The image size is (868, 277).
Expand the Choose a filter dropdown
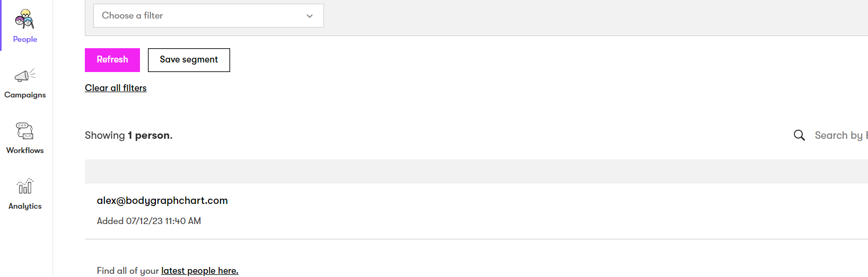tap(208, 16)
